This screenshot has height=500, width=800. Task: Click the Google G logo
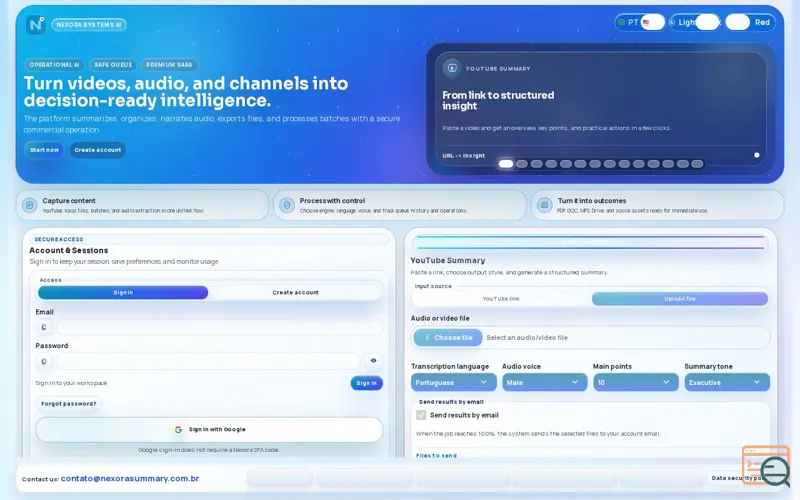pos(178,430)
